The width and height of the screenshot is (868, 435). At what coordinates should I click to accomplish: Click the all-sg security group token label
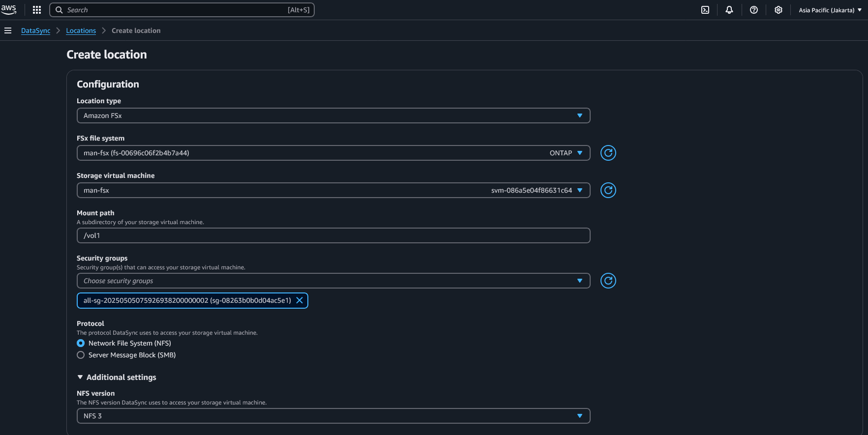pyautogui.click(x=187, y=300)
